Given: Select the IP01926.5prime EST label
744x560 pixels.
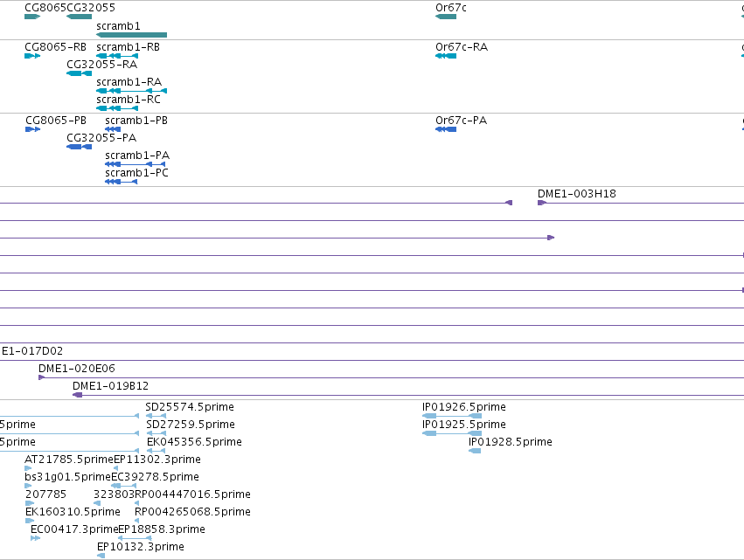Looking at the screenshot, I should pos(464,407).
